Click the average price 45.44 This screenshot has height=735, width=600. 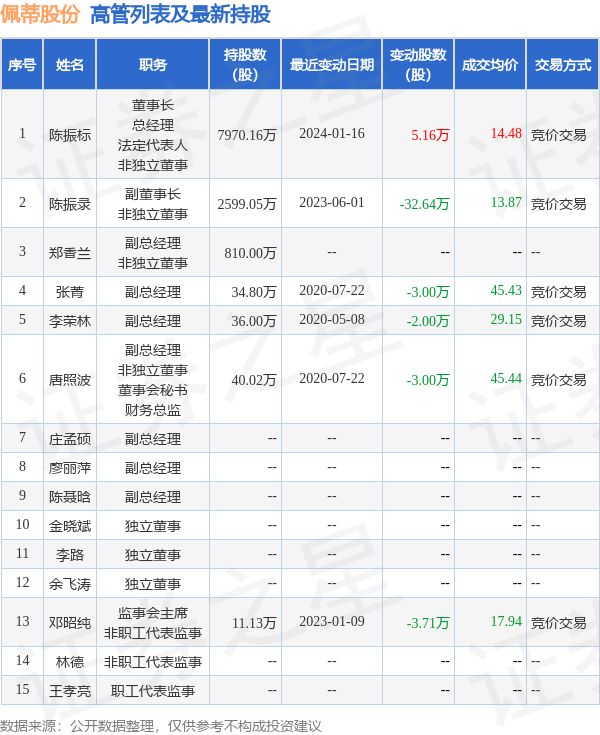(x=506, y=378)
